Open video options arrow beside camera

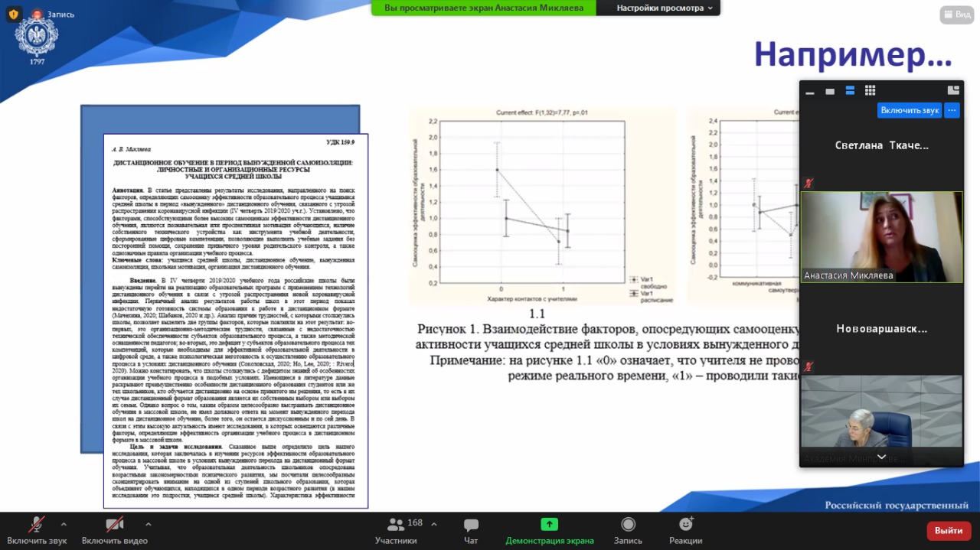pyautogui.click(x=148, y=525)
